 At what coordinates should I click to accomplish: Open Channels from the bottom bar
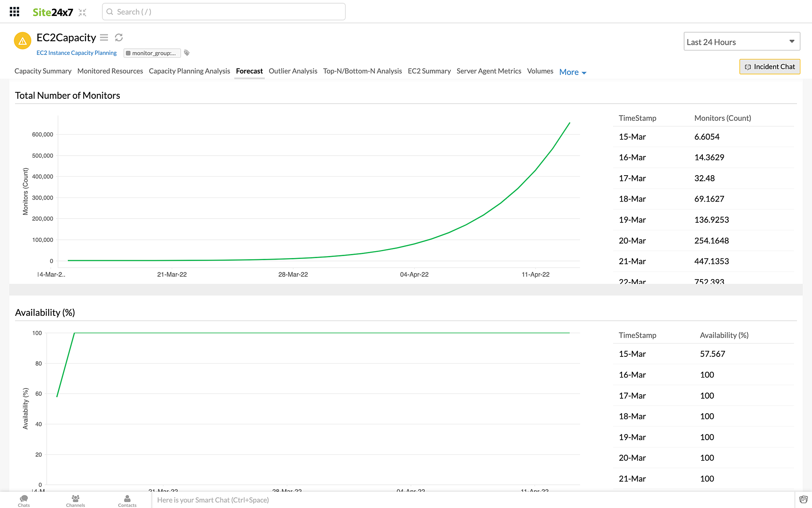coord(75,500)
